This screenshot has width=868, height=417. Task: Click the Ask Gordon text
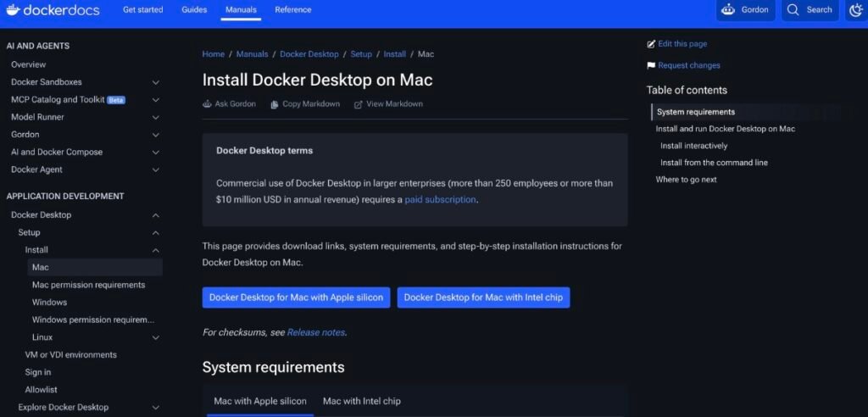pos(236,104)
